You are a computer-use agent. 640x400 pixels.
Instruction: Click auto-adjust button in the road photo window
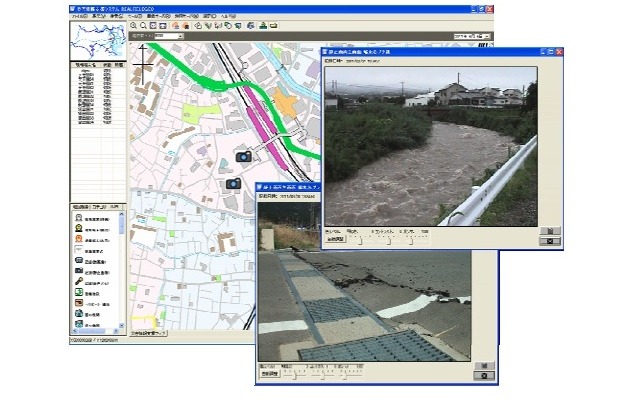[270, 373]
